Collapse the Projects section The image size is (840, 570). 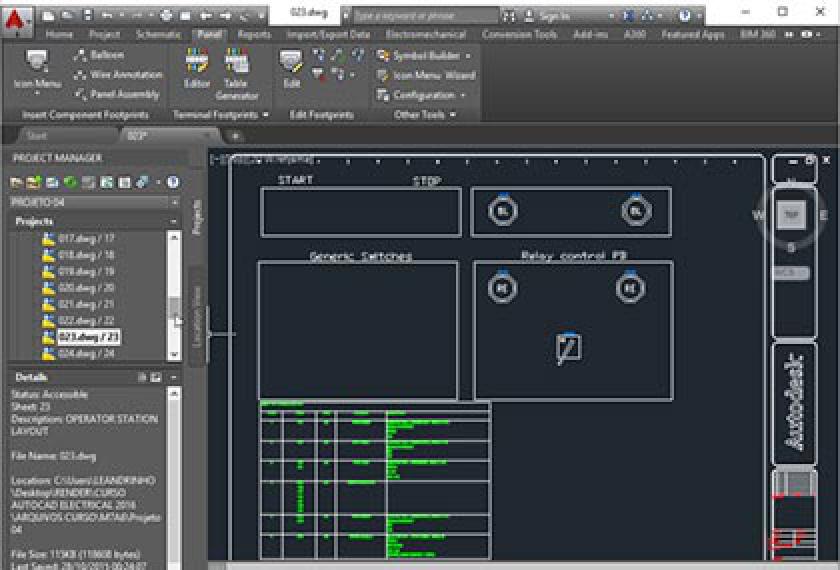pos(174,221)
